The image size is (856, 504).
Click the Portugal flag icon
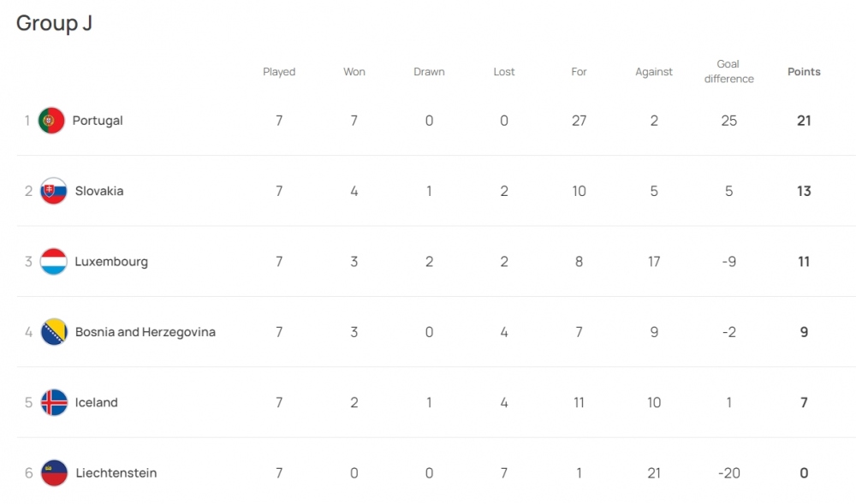click(x=52, y=121)
